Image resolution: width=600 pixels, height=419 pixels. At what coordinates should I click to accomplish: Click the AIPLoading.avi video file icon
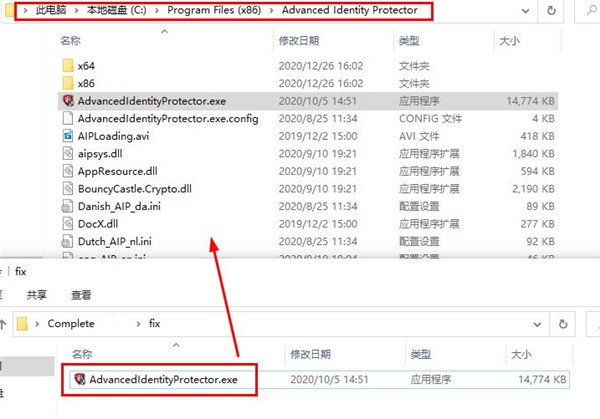[x=68, y=136]
